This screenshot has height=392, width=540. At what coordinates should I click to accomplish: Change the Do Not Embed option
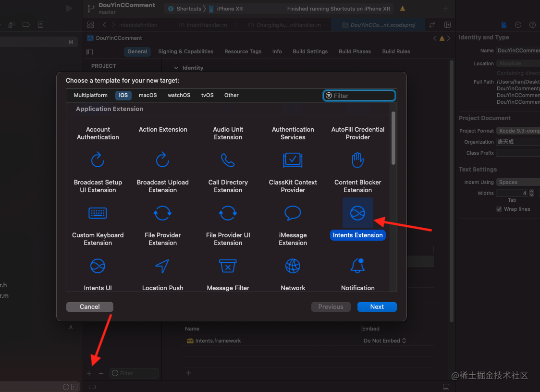click(x=385, y=341)
